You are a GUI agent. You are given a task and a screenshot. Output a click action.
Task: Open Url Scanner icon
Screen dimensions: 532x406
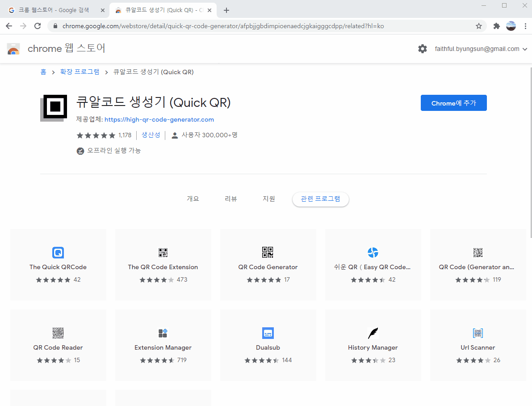pos(478,333)
